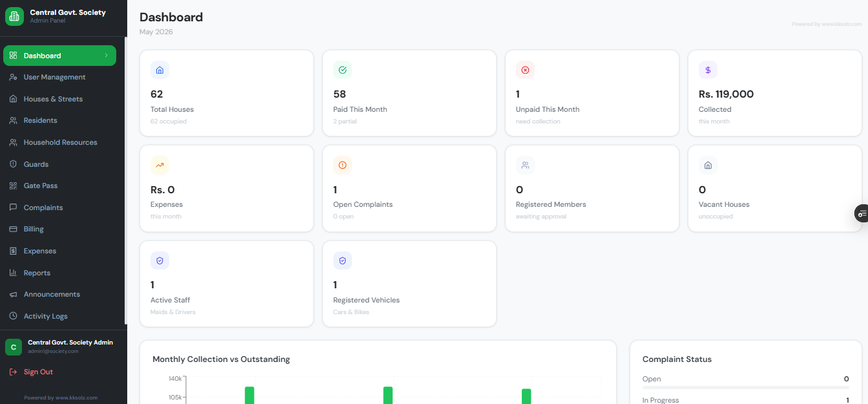
Task: Click the Registered Members people icon
Action: 525,165
